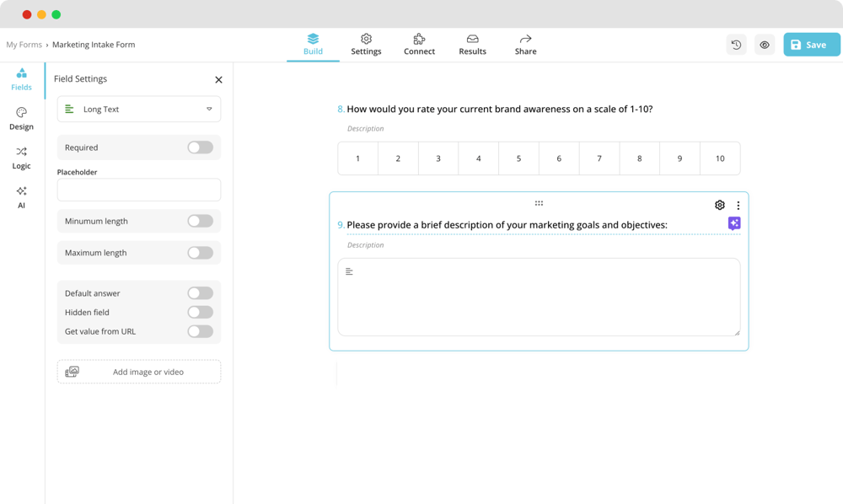Click inside the Placeholder input field

point(138,190)
